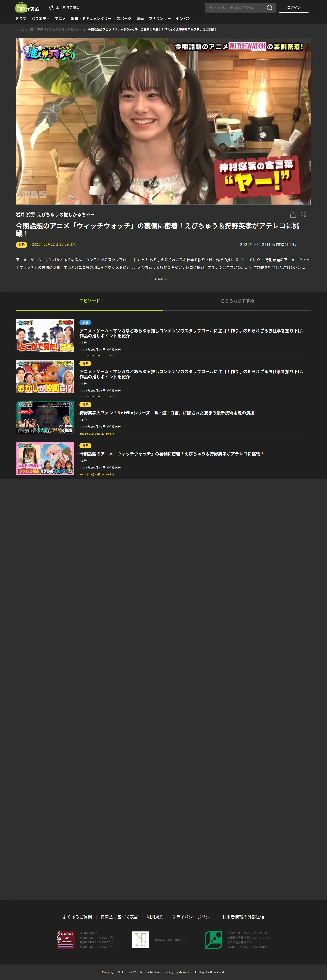Open 岩井 狩野 えびちゅうの推しかるちゃー breadcrumb link
The width and height of the screenshot is (327, 980).
tap(56, 30)
